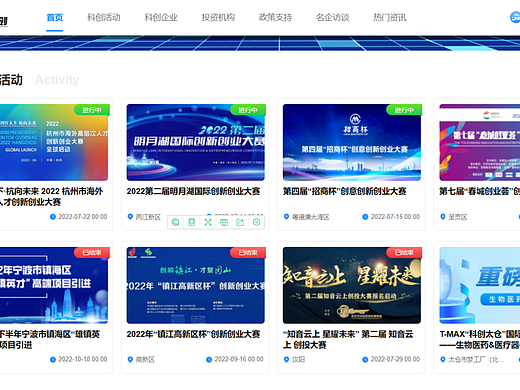Click the 已结束 badge on the 宁波市镇海区 card
The image size is (520, 390).
pyautogui.click(x=92, y=252)
